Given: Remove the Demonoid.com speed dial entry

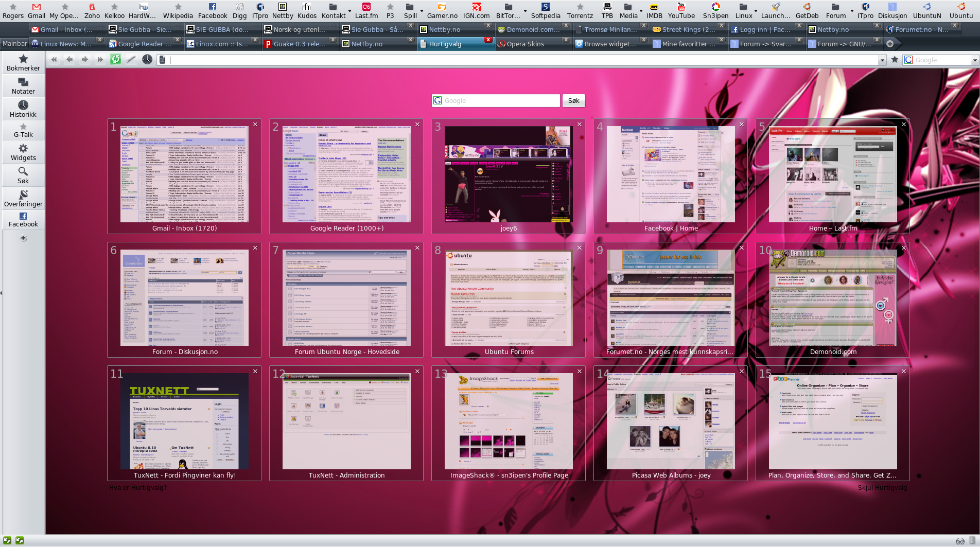Looking at the screenshot, I should tap(904, 248).
